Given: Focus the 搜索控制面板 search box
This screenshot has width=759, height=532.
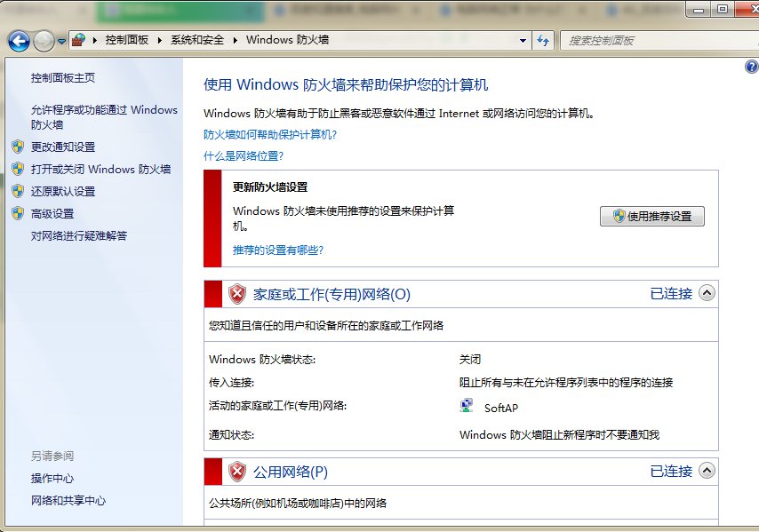Looking at the screenshot, I should 659,41.
